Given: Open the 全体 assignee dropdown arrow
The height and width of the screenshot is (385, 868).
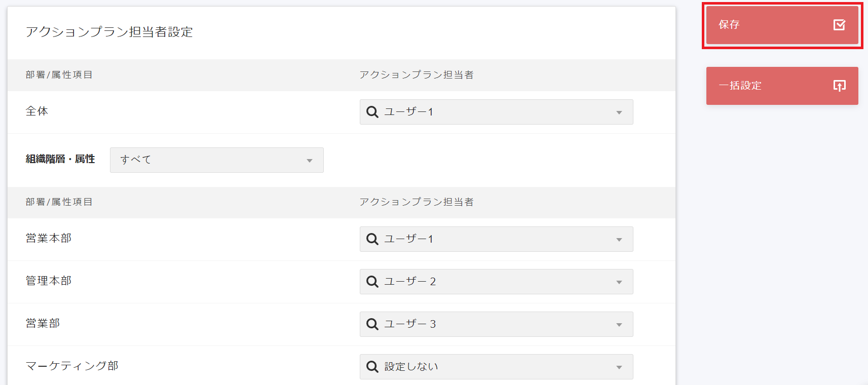Looking at the screenshot, I should [618, 112].
